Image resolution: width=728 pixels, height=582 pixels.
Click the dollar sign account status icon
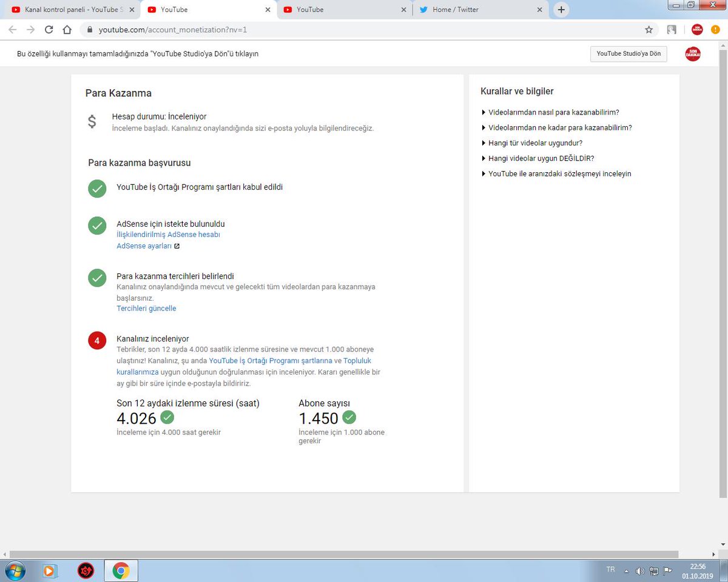point(92,122)
